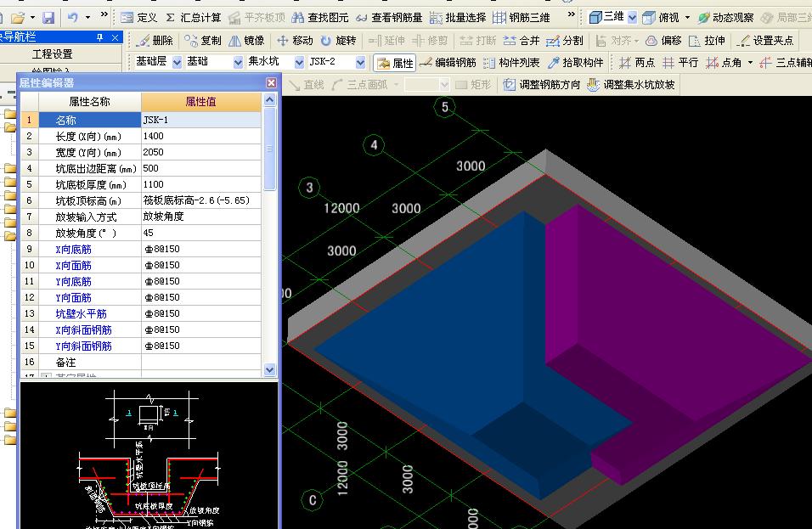Open the 基础层 floor dropdown
This screenshot has height=529, width=812.
(x=177, y=62)
